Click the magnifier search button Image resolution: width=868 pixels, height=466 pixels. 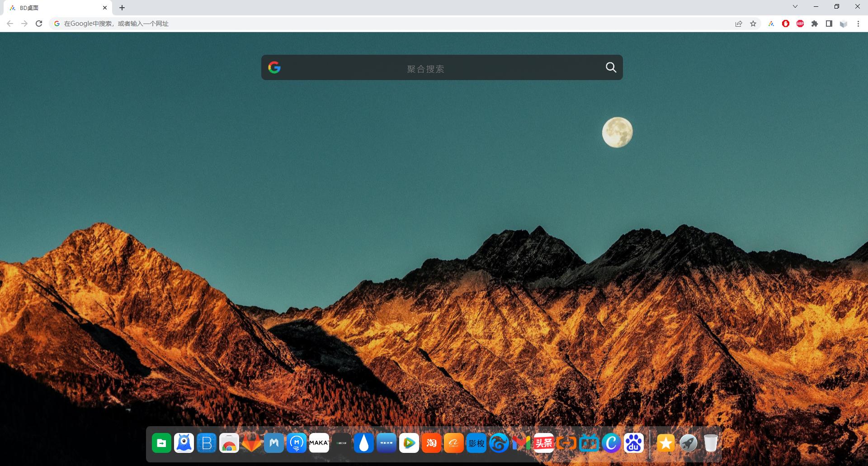tap(611, 67)
